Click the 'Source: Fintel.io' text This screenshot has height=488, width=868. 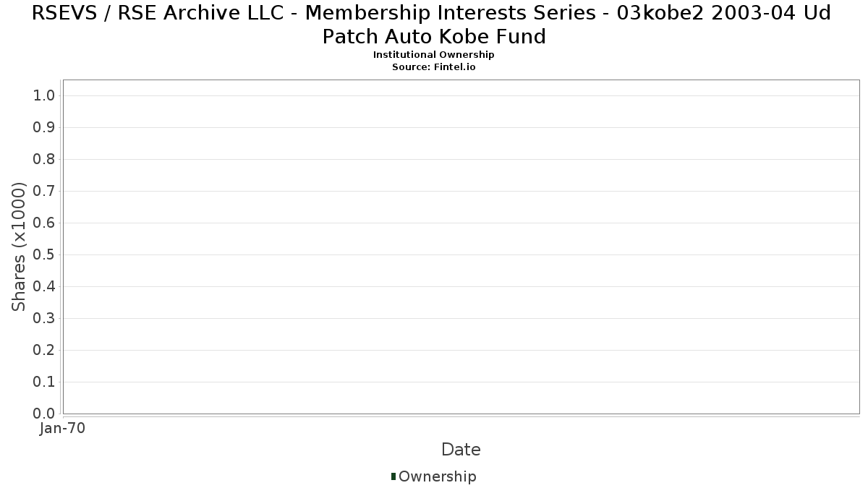click(x=433, y=67)
